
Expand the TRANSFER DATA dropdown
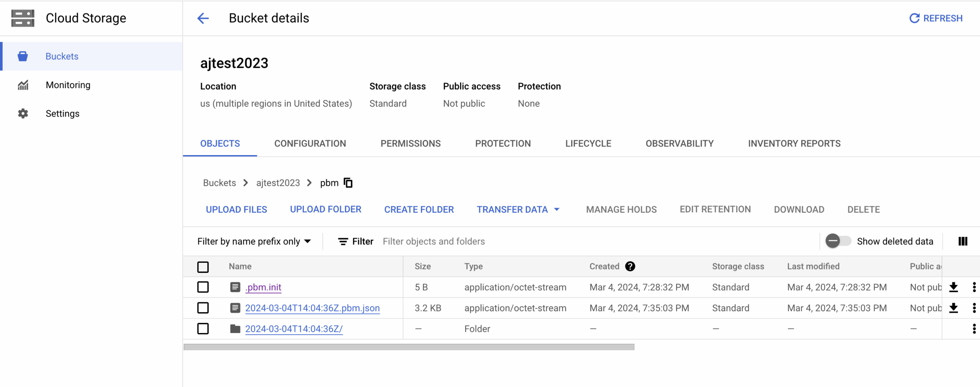tap(518, 209)
